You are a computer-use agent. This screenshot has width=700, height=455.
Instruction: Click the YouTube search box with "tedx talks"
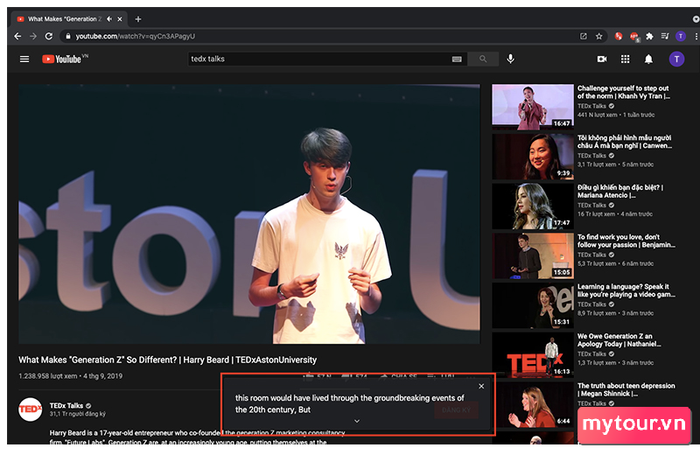[319, 59]
